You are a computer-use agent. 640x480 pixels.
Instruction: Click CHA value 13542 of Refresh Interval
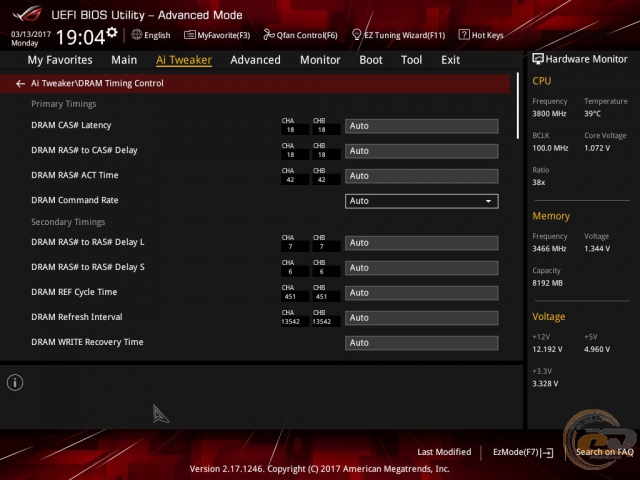point(290,322)
